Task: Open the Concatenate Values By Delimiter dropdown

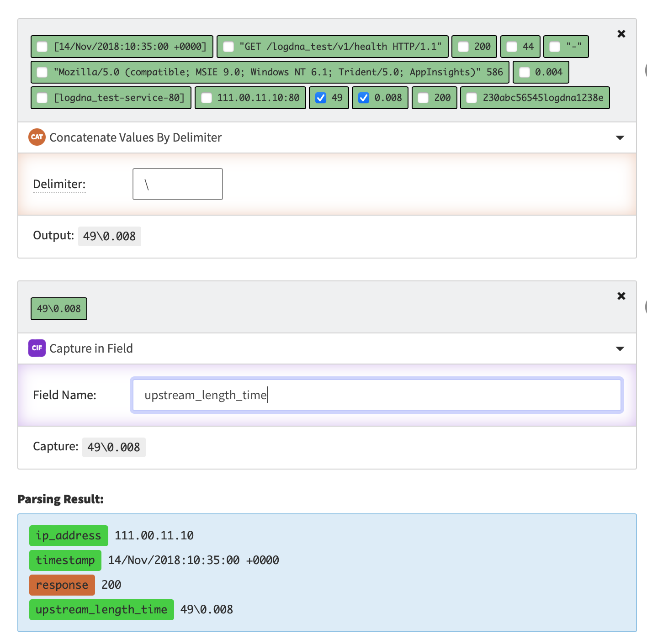Action: [x=620, y=137]
